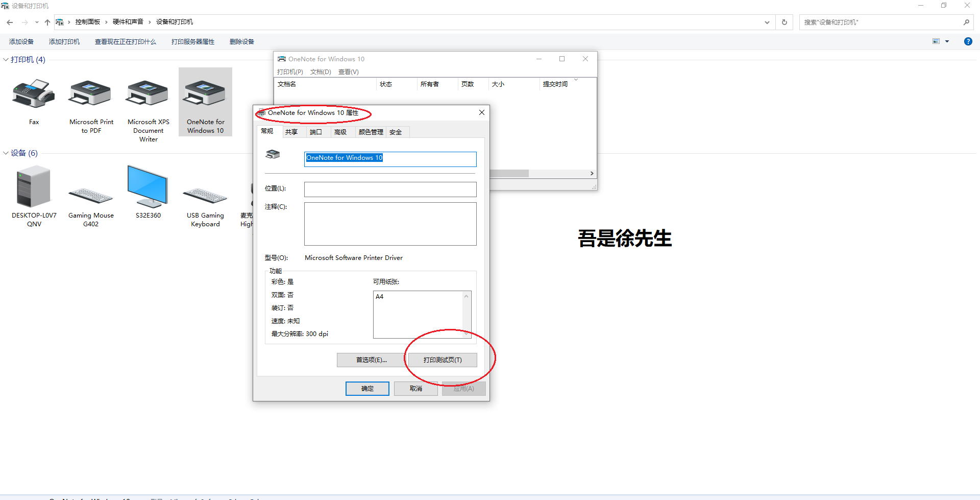The image size is (980, 500).
Task: Expand breadcrumb arrow after 硬件和声音
Action: click(x=150, y=22)
